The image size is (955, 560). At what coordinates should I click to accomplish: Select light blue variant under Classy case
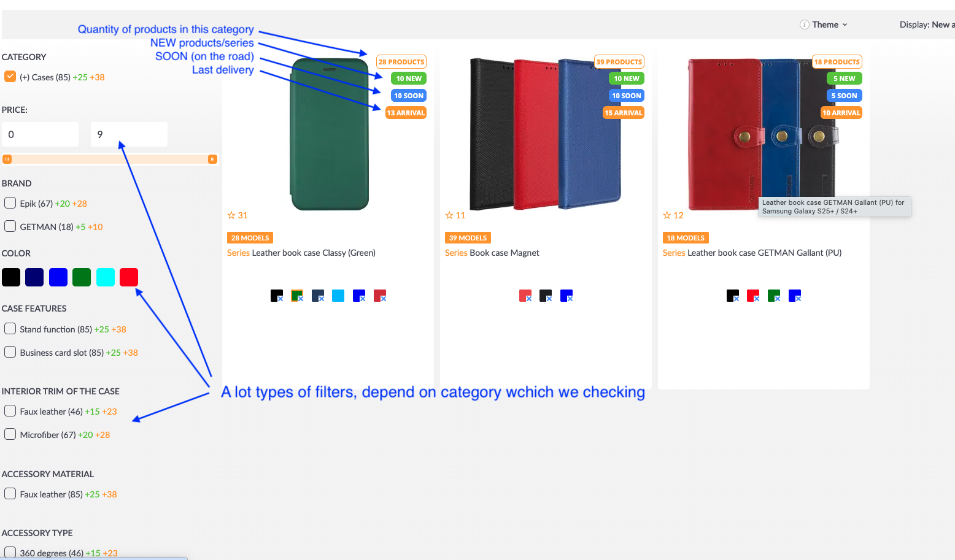click(x=338, y=296)
